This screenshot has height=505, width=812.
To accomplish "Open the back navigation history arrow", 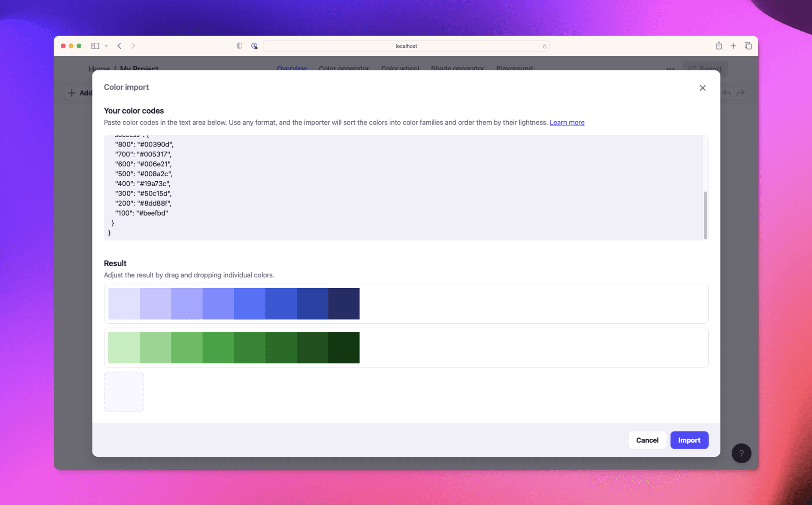I will 119,46.
